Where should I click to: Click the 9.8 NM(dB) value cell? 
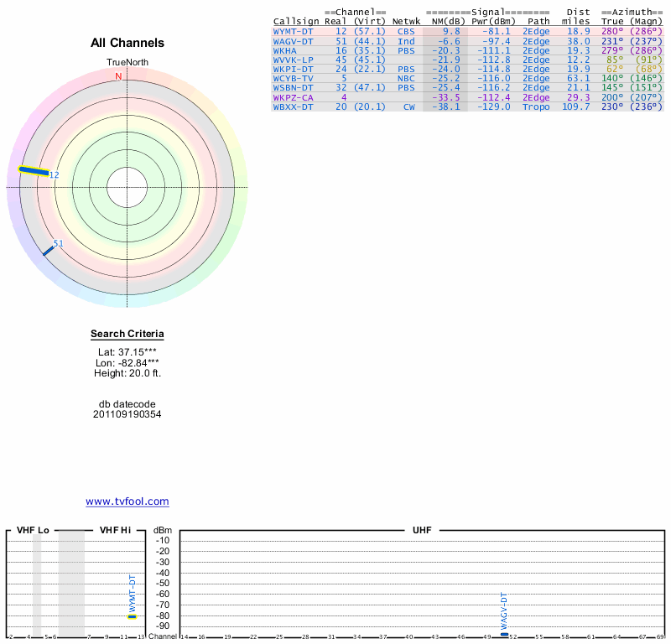[x=451, y=31]
